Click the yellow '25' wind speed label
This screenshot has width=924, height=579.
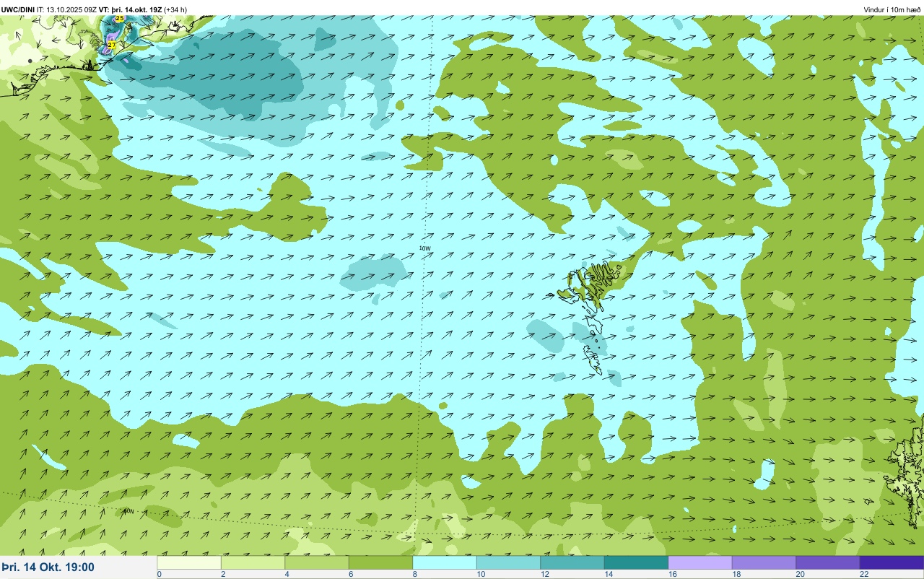coord(119,18)
